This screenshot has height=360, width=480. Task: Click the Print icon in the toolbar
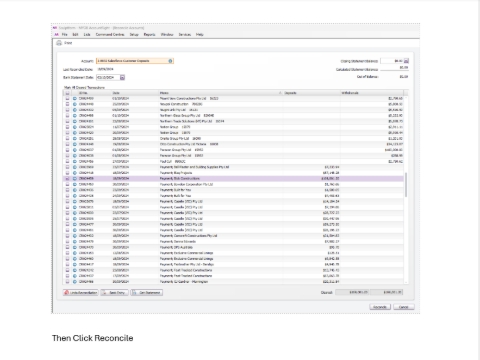(x=59, y=43)
